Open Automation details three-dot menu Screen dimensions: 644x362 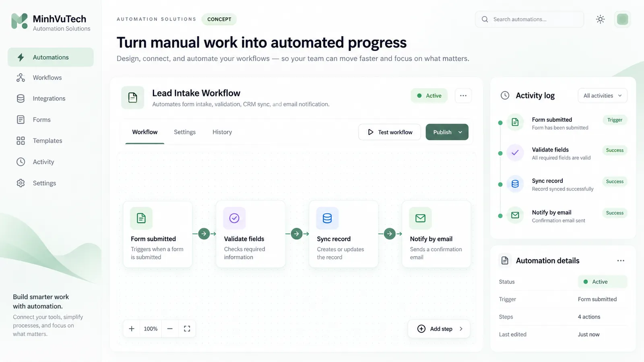point(621,261)
